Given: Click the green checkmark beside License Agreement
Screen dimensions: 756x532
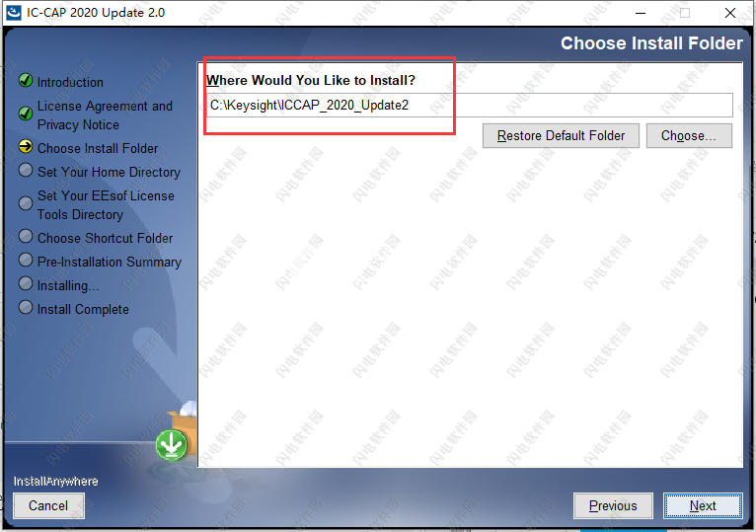Looking at the screenshot, I should [26, 114].
